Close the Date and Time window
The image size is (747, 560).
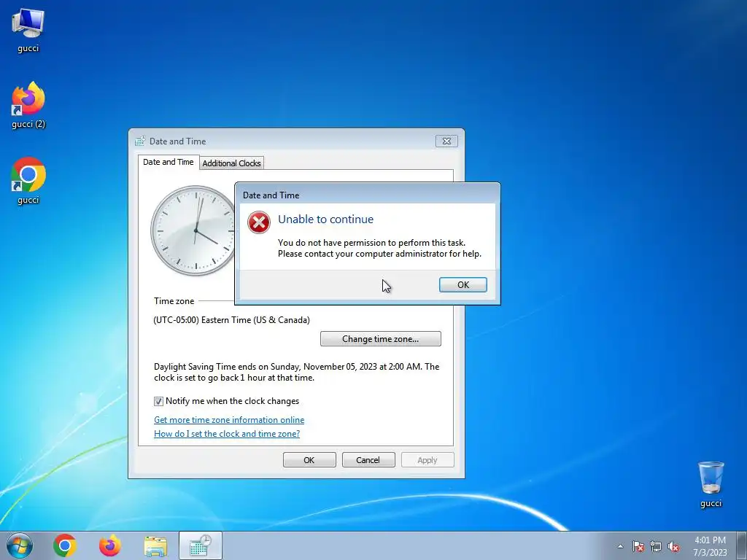tap(446, 141)
